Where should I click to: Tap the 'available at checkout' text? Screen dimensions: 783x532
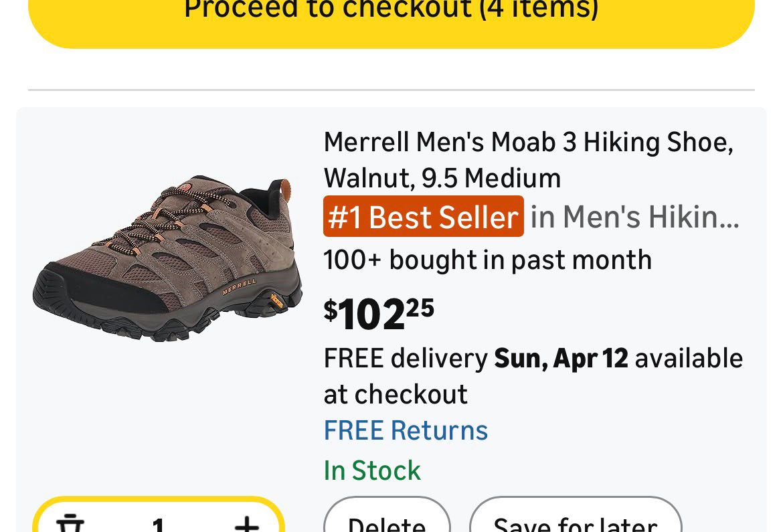coord(688,359)
